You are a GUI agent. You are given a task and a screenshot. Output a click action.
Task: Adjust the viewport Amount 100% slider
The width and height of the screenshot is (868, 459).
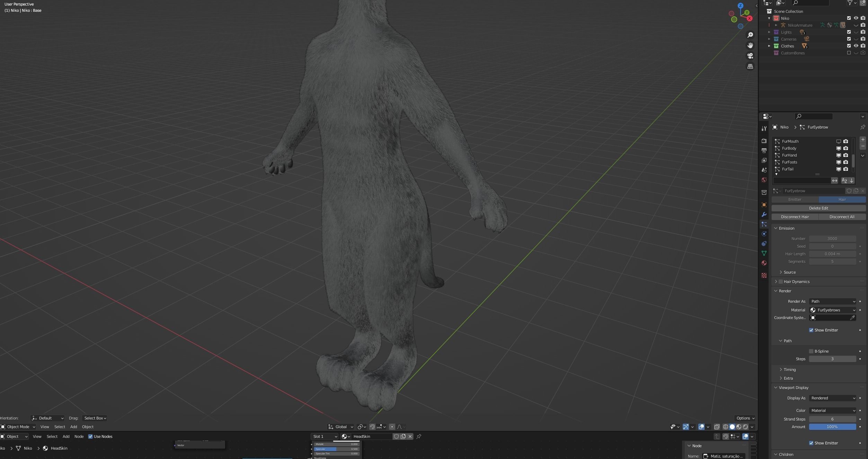coord(832,427)
